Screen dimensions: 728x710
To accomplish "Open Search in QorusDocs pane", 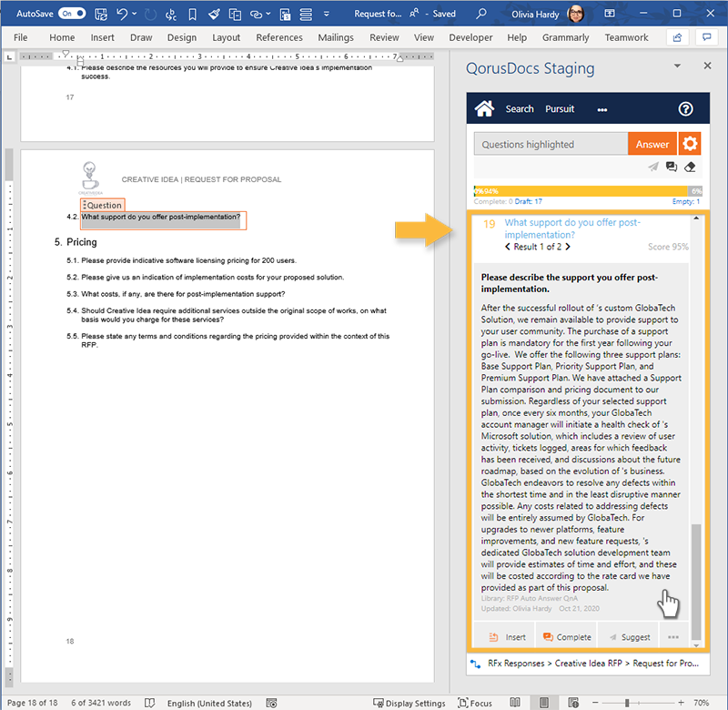I will [520, 109].
